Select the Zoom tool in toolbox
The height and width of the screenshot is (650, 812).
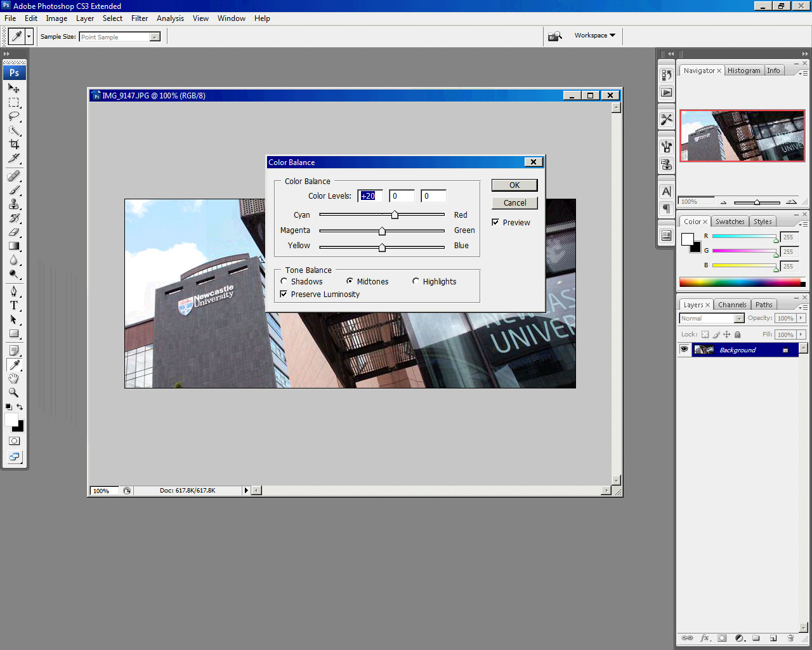[14, 393]
